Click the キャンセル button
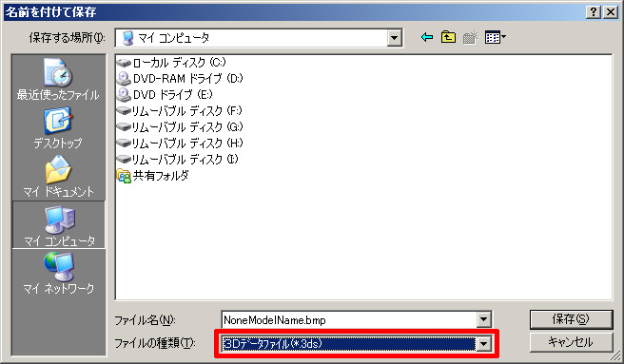 click(x=571, y=342)
